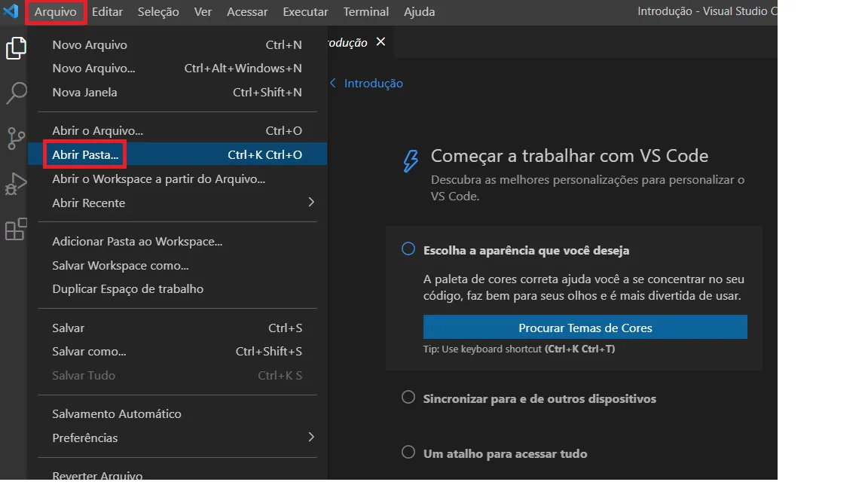Image resolution: width=868 pixels, height=488 pixels.
Task: Choose Abrir o Workspace a partir do Arquivo
Action: (x=177, y=179)
